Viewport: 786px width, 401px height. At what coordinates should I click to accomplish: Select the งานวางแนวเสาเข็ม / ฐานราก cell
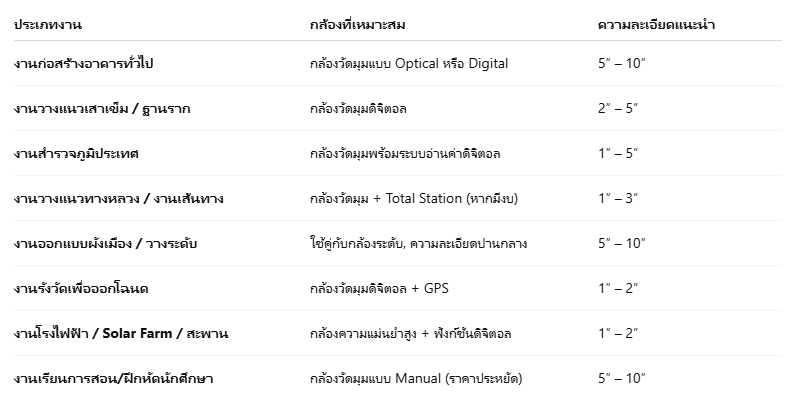coord(102,109)
